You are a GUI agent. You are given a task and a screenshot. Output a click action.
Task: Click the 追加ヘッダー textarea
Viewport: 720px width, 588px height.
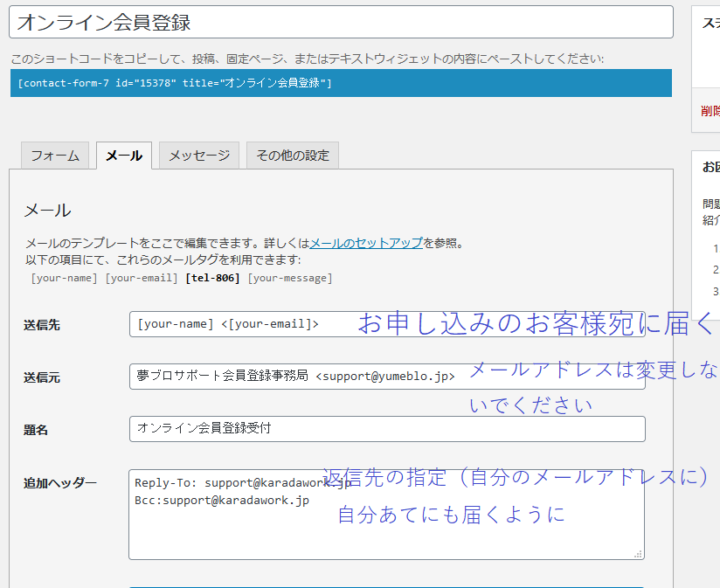point(386,514)
